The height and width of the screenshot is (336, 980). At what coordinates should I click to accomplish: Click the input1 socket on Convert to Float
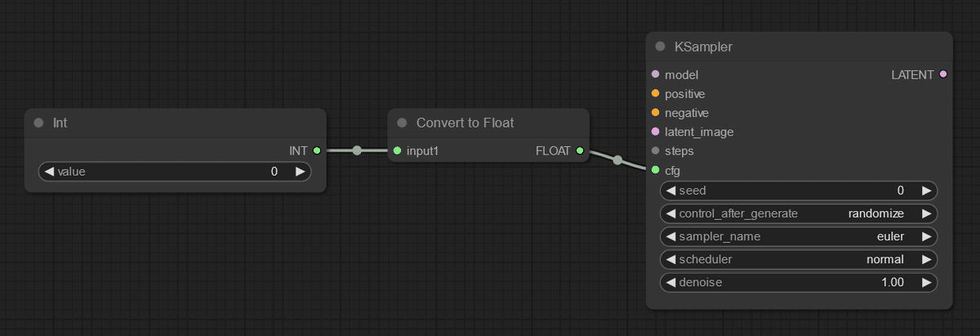(397, 150)
